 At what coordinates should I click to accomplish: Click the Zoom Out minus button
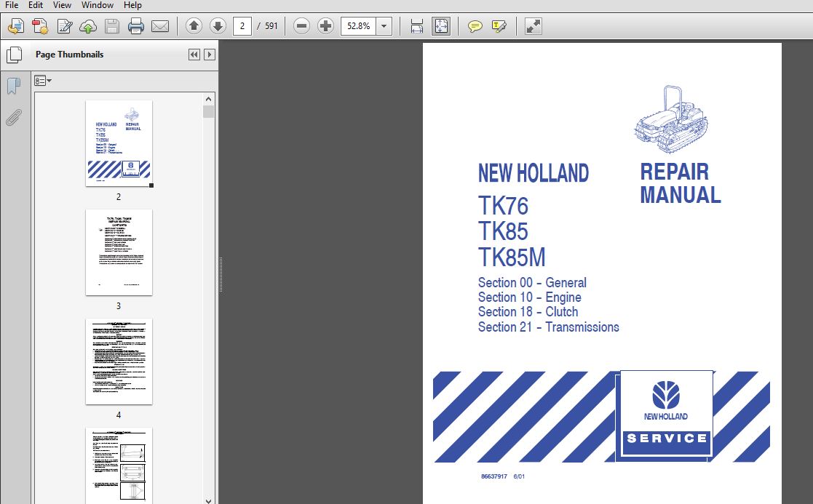pyautogui.click(x=301, y=26)
